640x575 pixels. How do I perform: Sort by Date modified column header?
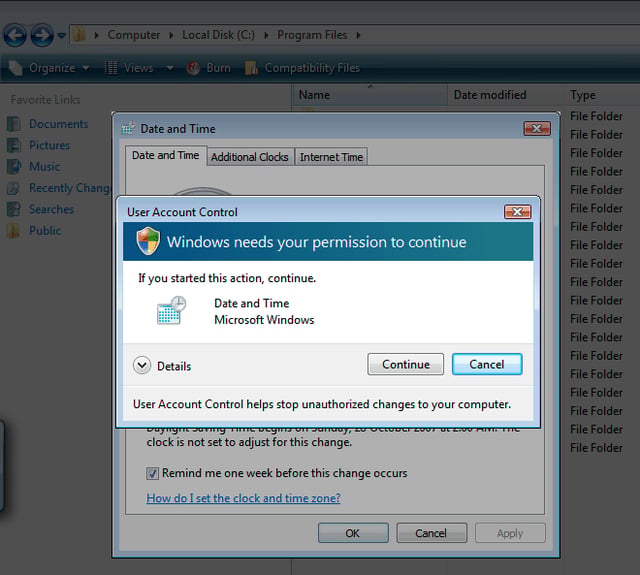505,95
